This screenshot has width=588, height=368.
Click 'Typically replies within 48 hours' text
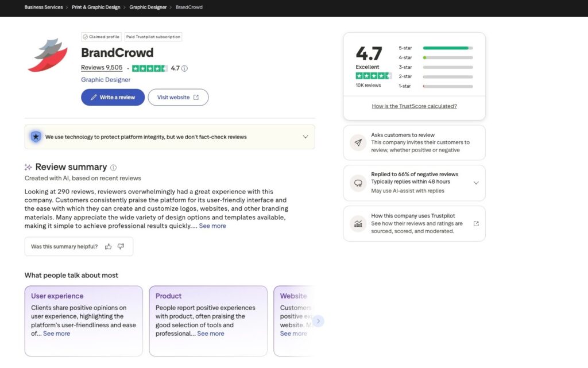point(411,181)
